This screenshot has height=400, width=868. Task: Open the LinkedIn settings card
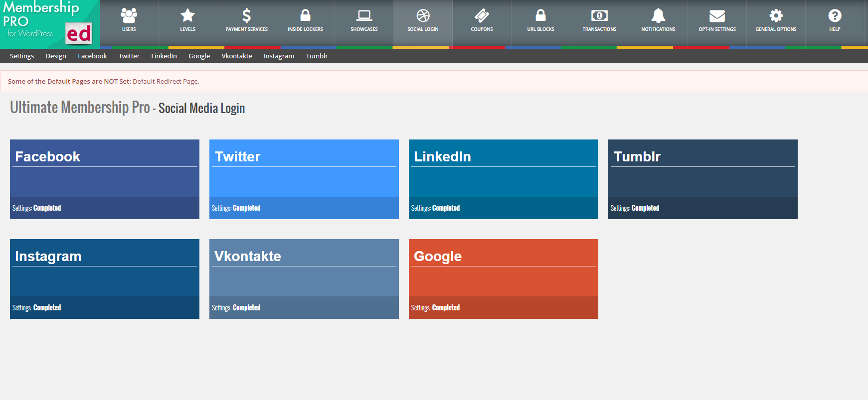(504, 179)
